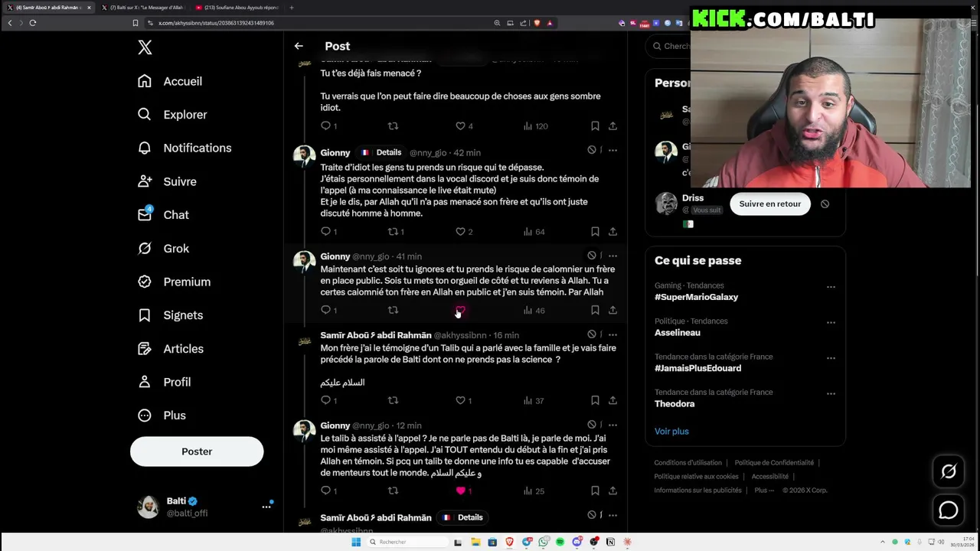Click Suivre en retour for Driss
The image size is (980, 551).
pyautogui.click(x=769, y=204)
